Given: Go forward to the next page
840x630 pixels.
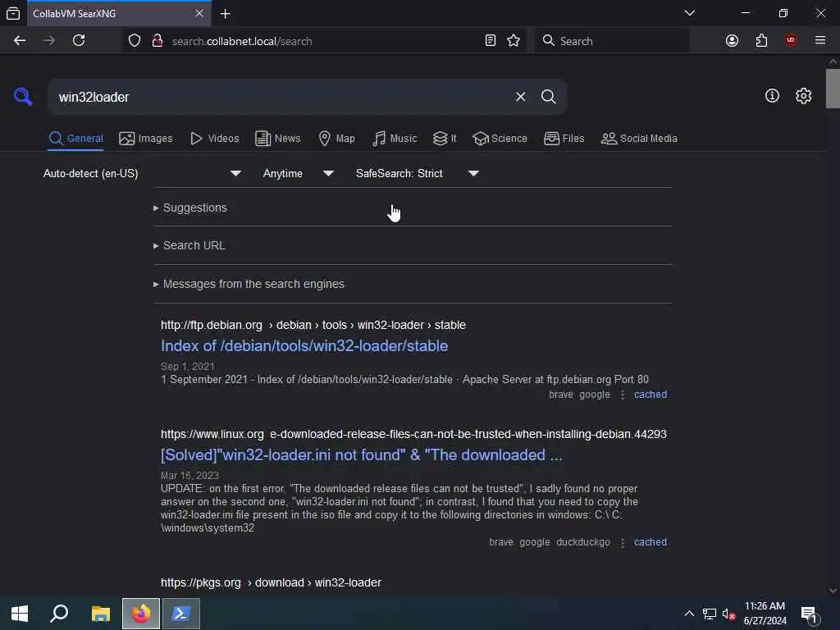Looking at the screenshot, I should tap(48, 41).
